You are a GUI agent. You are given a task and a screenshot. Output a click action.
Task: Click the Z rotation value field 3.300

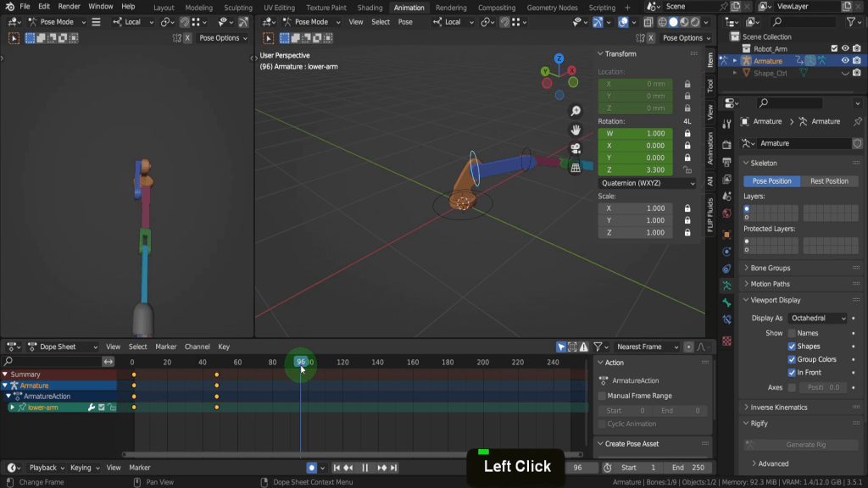[635, 169]
